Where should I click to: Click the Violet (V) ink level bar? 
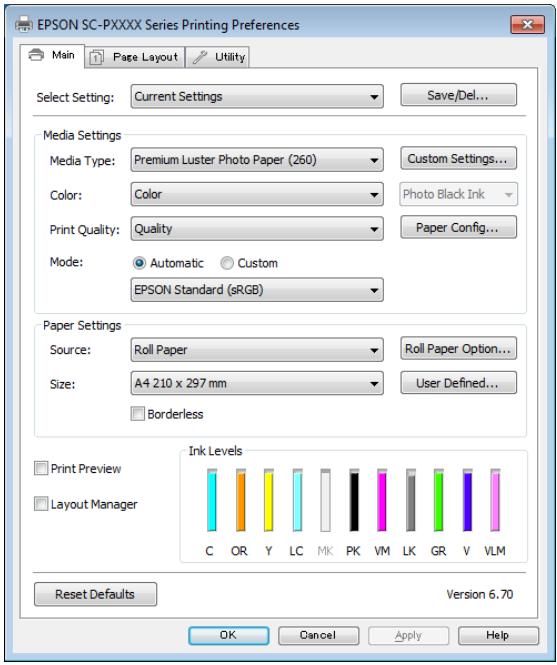[x=467, y=500]
